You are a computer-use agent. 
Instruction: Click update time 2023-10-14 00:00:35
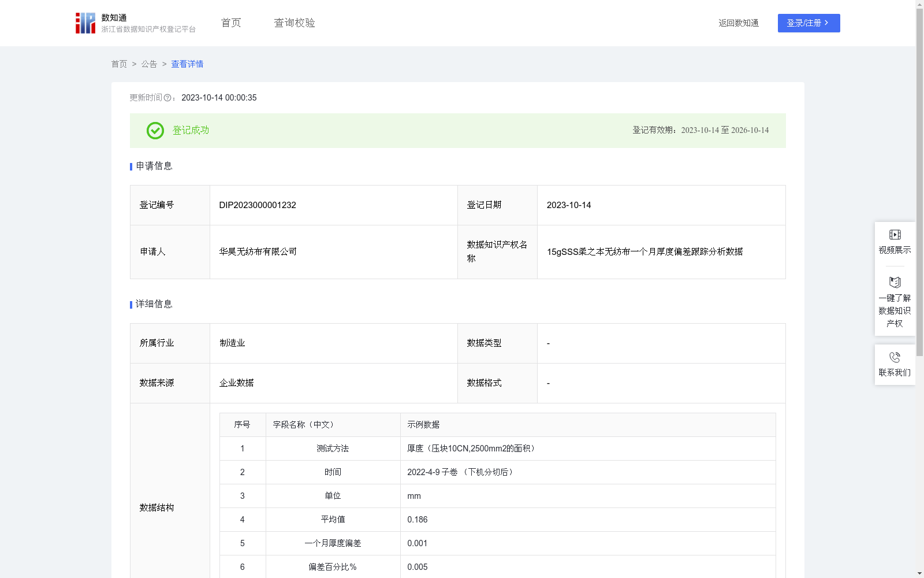click(x=219, y=98)
